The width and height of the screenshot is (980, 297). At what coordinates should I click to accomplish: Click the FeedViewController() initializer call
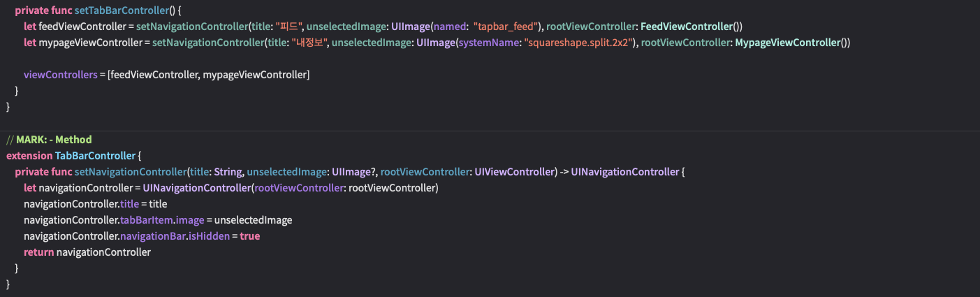click(692, 27)
